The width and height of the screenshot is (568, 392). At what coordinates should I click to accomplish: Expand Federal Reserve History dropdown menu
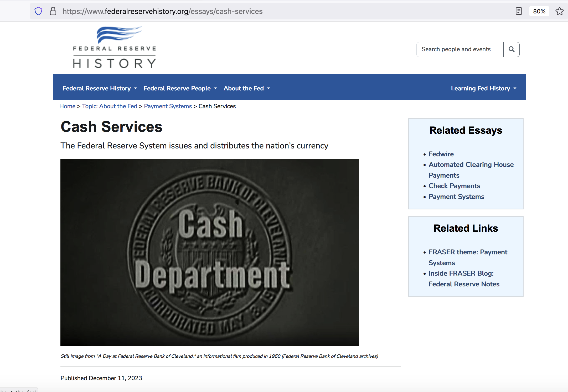click(x=100, y=88)
